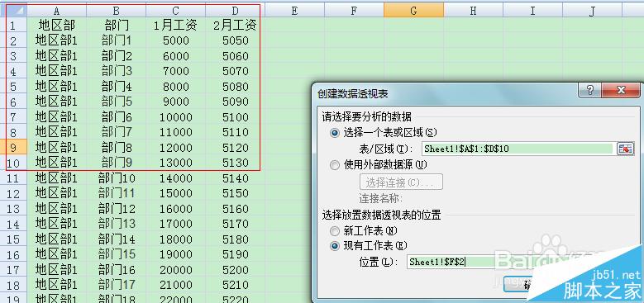Click the 15000 salary cell
The image size is (644, 303).
tap(176, 194)
